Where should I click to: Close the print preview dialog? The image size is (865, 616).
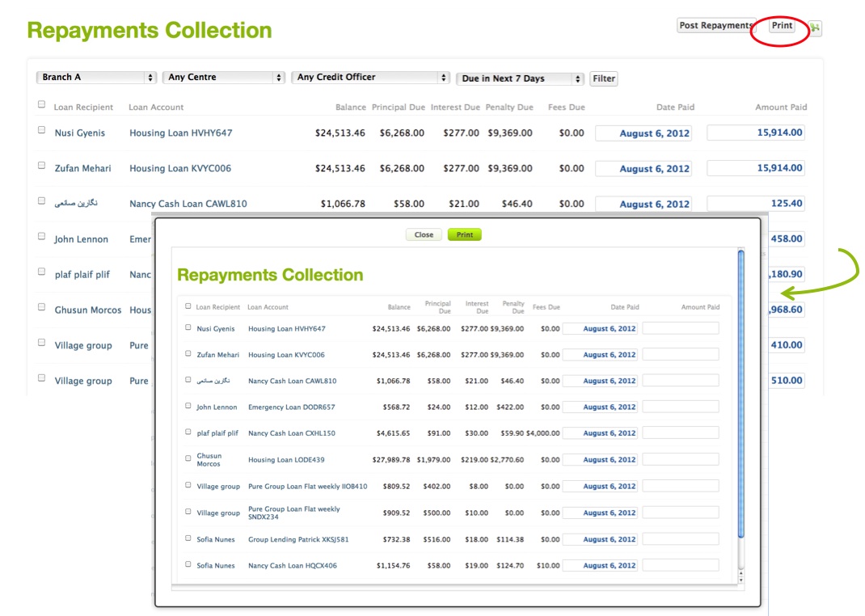(424, 234)
